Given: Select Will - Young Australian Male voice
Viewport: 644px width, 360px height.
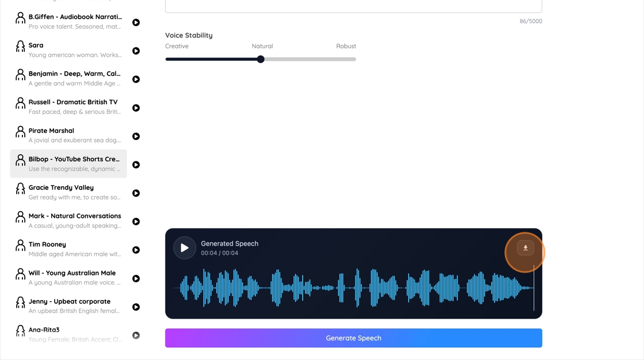Looking at the screenshot, I should click(72, 273).
